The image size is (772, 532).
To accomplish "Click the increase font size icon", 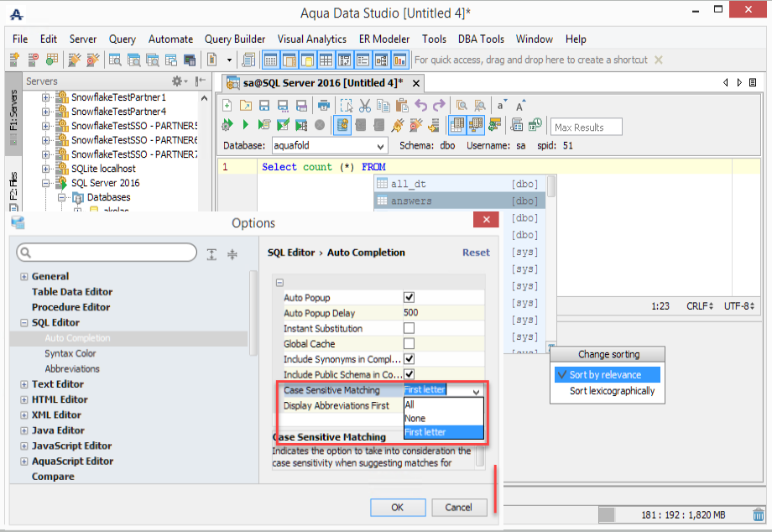I will click(x=521, y=105).
